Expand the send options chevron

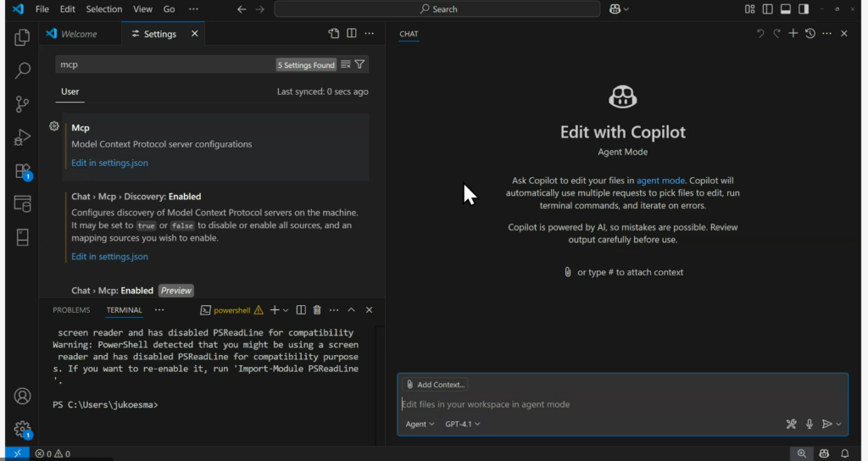point(838,424)
